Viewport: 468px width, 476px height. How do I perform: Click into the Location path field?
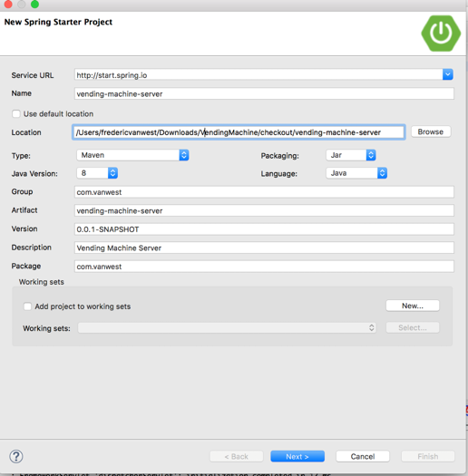[239, 132]
